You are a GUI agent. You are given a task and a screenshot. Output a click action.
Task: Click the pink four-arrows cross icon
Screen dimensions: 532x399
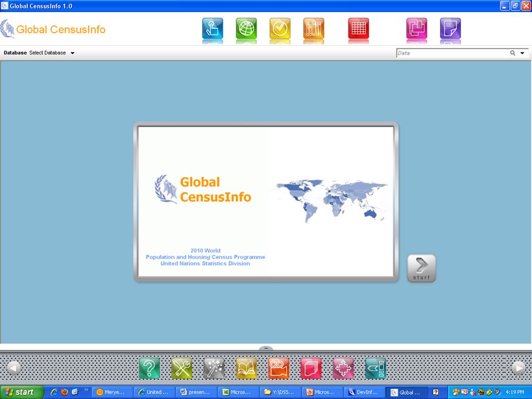click(x=344, y=368)
